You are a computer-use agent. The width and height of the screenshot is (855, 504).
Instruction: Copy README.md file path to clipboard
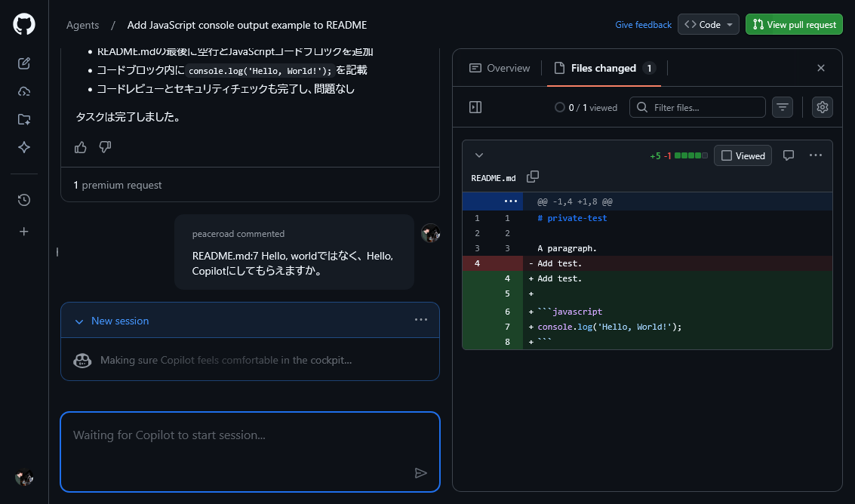[x=533, y=177]
